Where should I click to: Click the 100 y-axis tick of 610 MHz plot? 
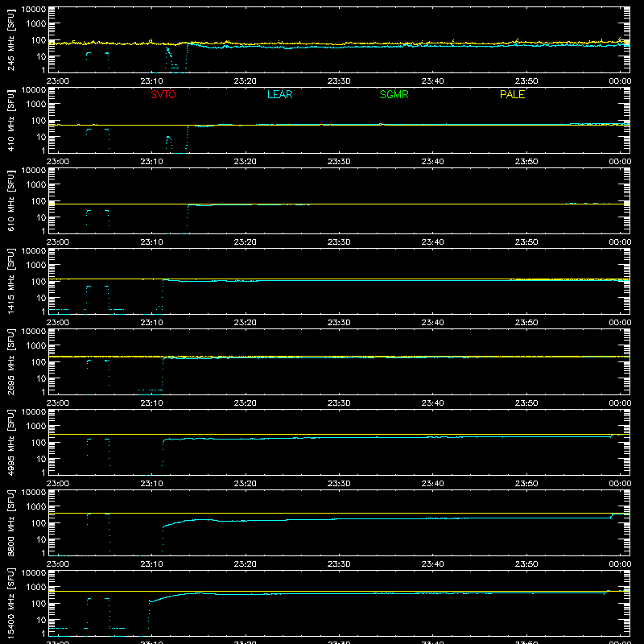(39, 201)
